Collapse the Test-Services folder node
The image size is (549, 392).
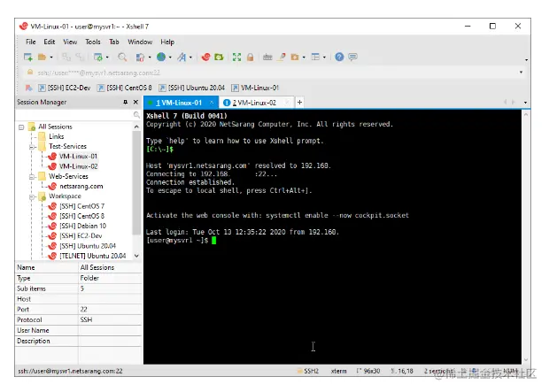(32, 147)
